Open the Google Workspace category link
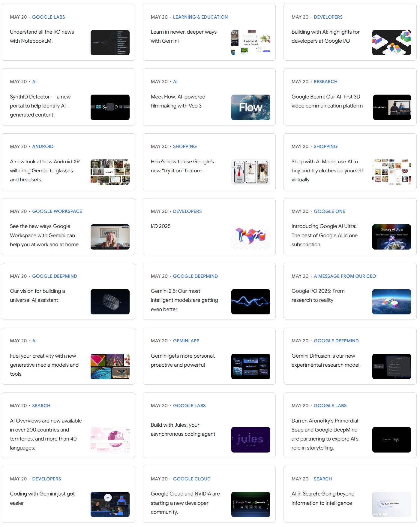Screen dimensions: 420x527 point(57,211)
